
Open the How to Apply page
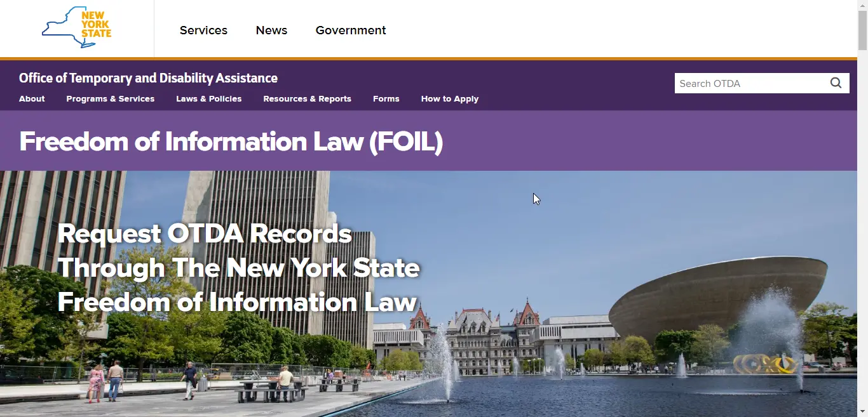(450, 99)
